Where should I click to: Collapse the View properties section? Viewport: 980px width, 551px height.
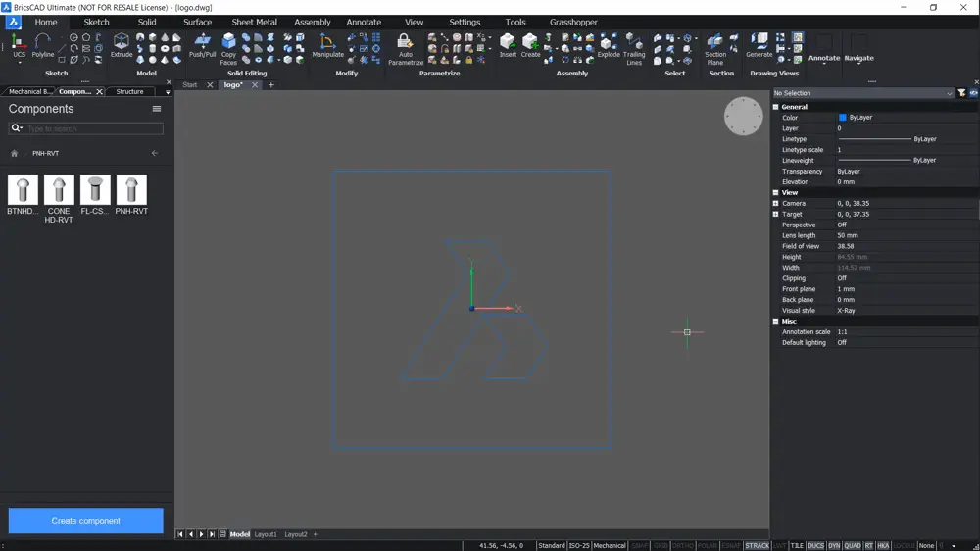pos(775,192)
